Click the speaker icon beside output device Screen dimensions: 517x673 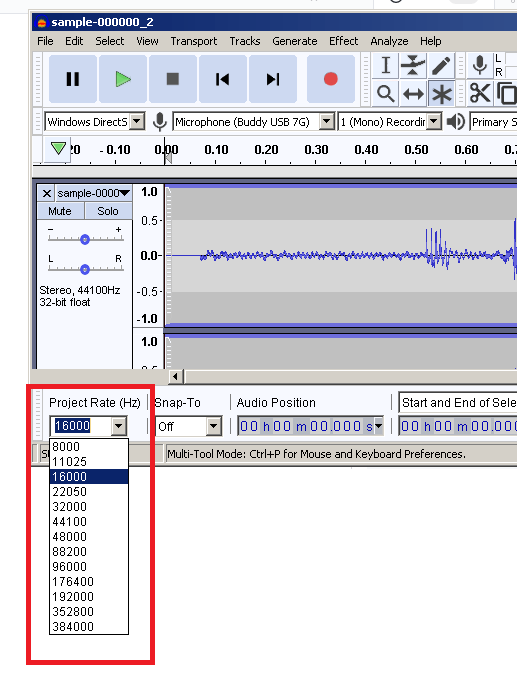(456, 122)
